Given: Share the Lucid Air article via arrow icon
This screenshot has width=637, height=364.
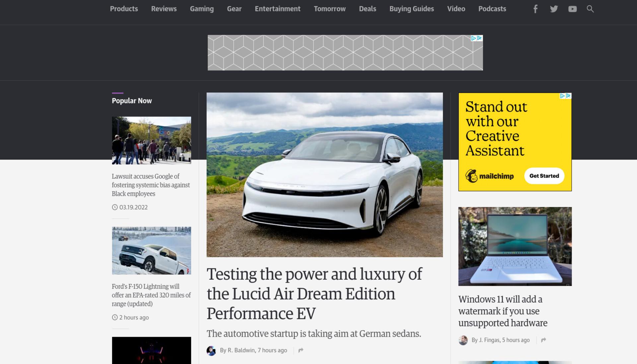Looking at the screenshot, I should (x=301, y=350).
